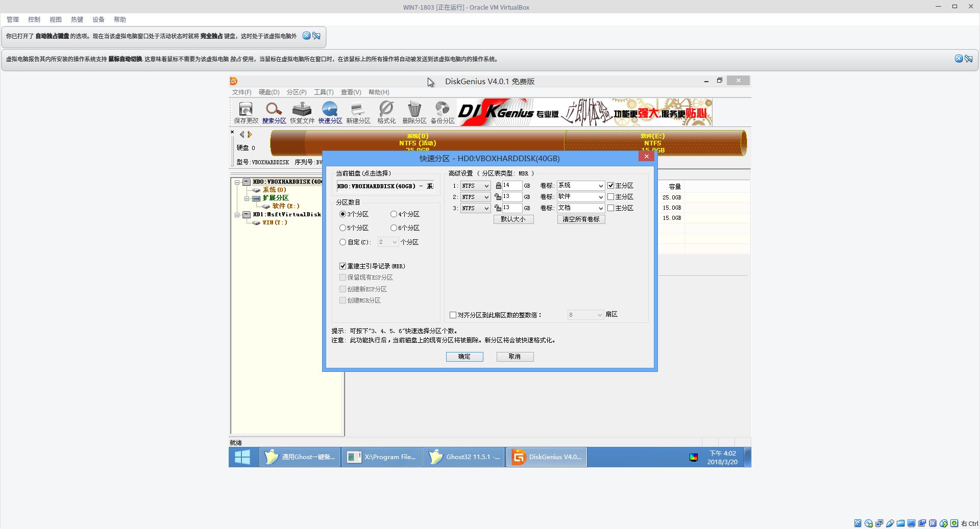Collapse the 扩展分区 tree node
This screenshot has height=529, width=980.
pyautogui.click(x=248, y=198)
